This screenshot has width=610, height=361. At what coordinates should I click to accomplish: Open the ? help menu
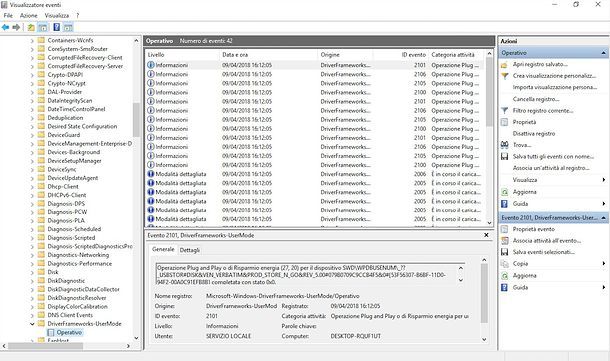pyautogui.click(x=77, y=16)
